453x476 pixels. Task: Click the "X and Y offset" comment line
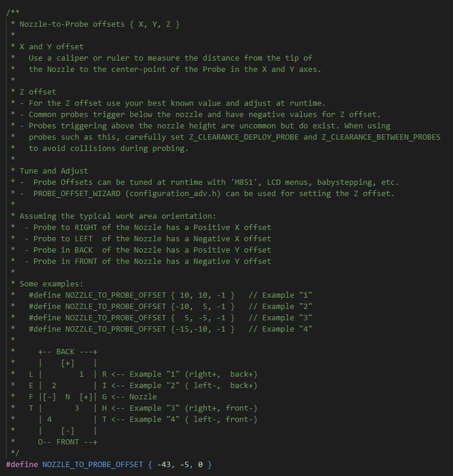[52, 46]
